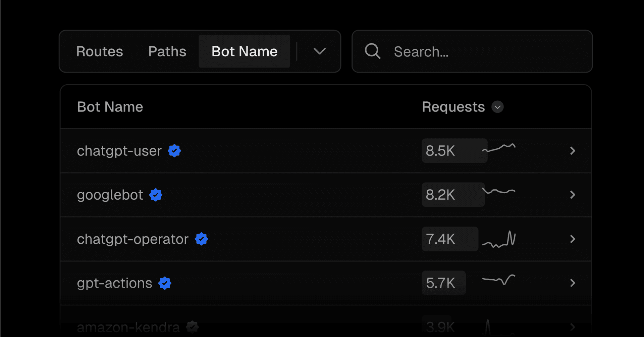This screenshot has width=644, height=337.
Task: Select the Bot Name tab
Action: click(x=245, y=51)
